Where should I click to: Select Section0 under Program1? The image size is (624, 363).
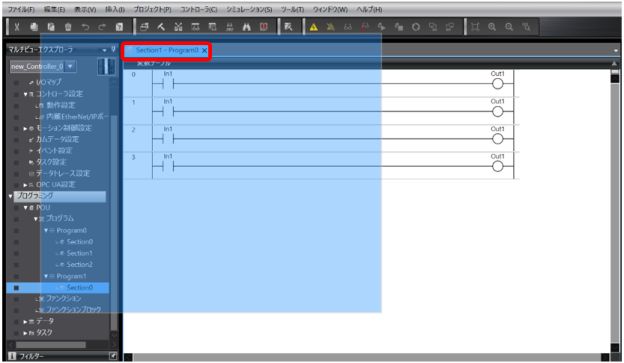point(80,287)
